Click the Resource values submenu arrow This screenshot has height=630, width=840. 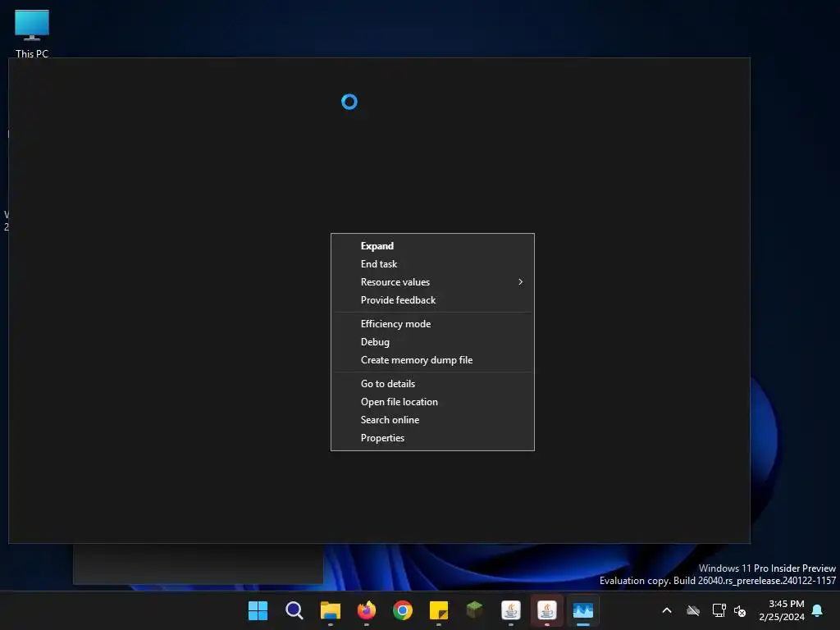tap(520, 282)
